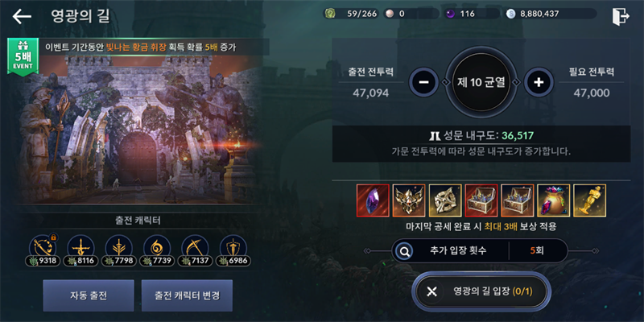Tap the silver coin currency icon
Screen dimensions: 644x322
(512, 14)
